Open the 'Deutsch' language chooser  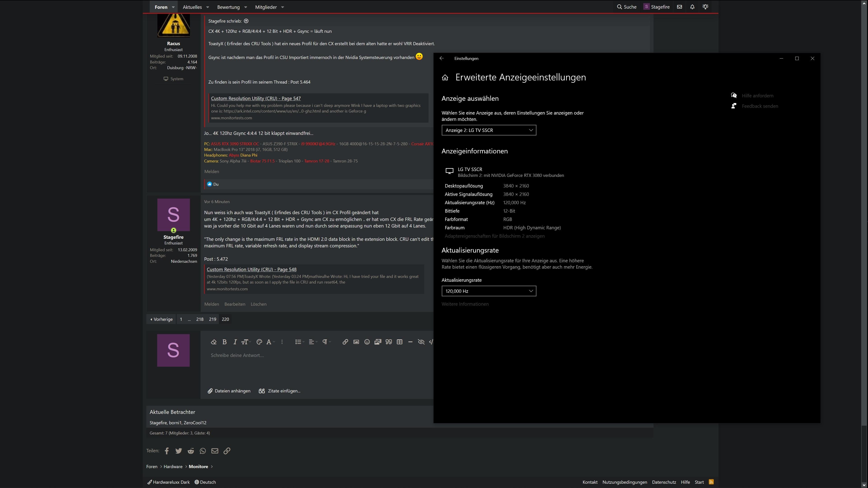pos(205,482)
